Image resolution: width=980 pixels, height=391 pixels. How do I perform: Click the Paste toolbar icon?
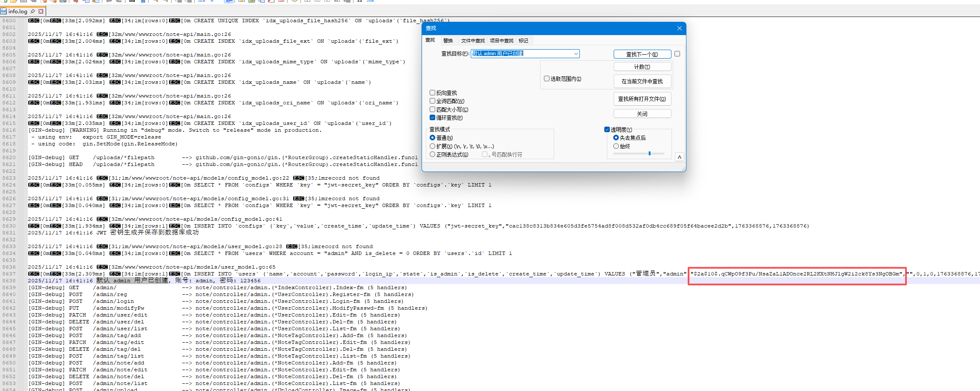tap(96, 2)
